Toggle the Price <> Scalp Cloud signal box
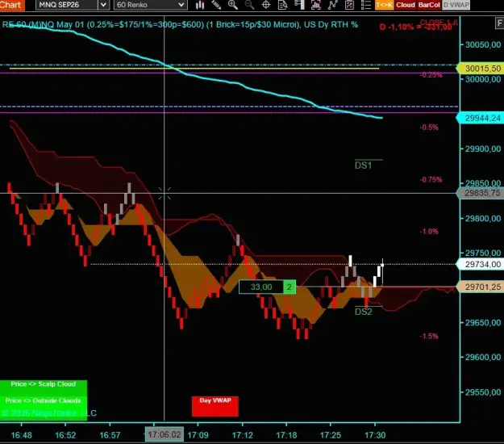504x444 pixels. pos(44,388)
